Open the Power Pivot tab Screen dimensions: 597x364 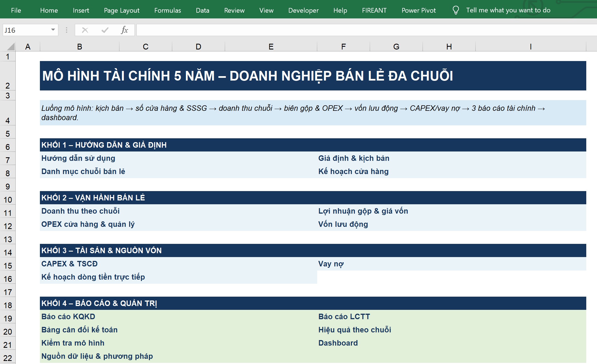(419, 10)
